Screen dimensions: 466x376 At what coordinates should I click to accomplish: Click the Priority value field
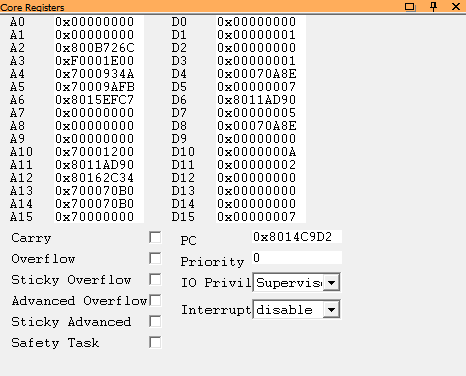297,258
